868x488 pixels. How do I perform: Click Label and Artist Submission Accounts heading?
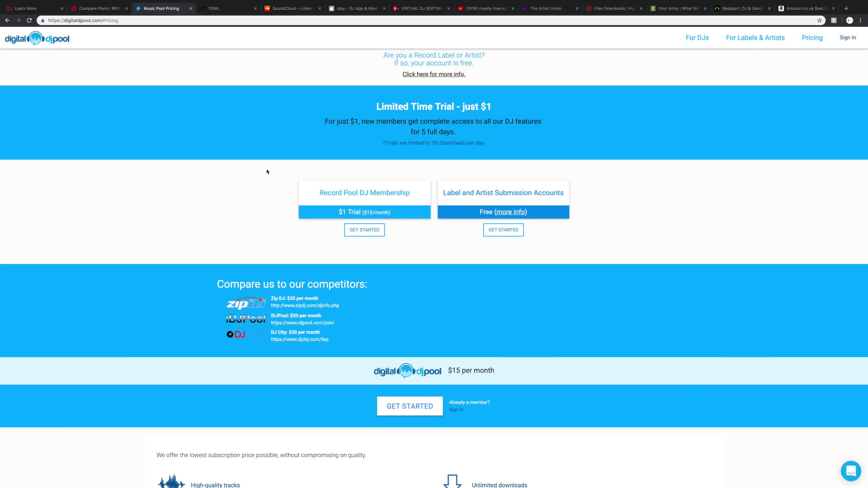pyautogui.click(x=503, y=193)
